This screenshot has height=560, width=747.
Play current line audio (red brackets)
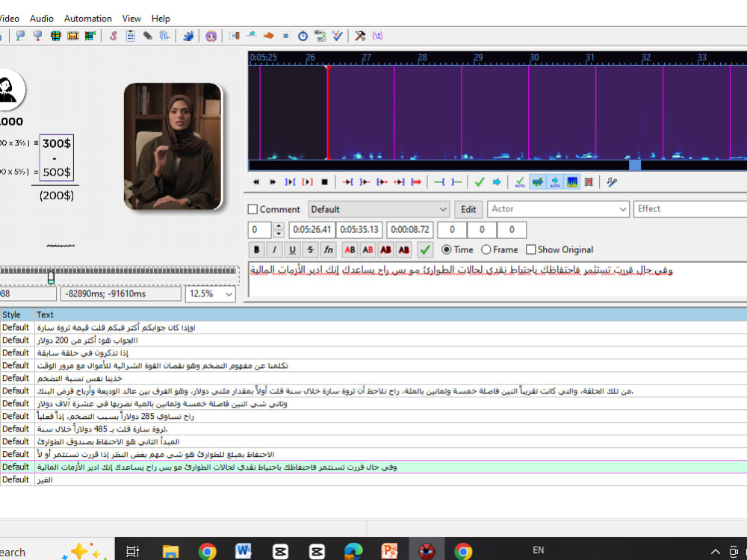tap(307, 182)
